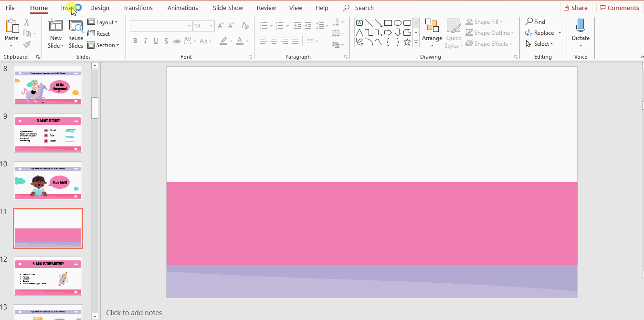The image size is (644, 320).
Task: Toggle center text alignment
Action: tap(274, 41)
